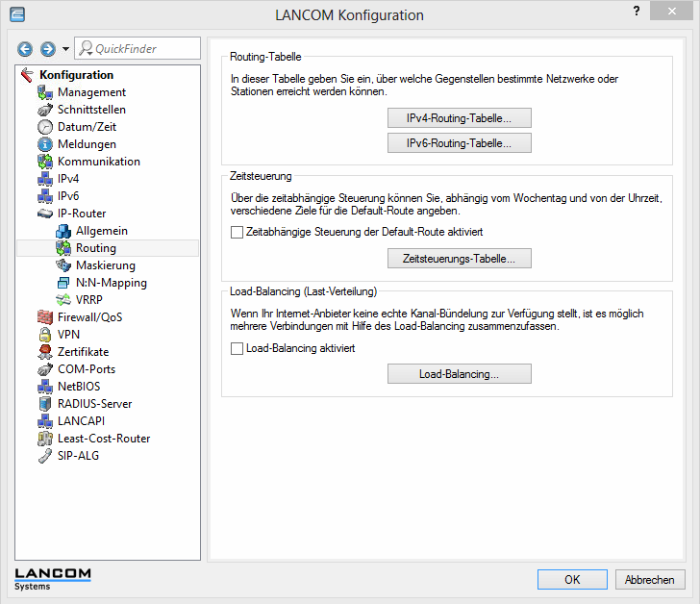This screenshot has width=700, height=604.
Task: Select Maskierung under IP-Router
Action: (105, 265)
